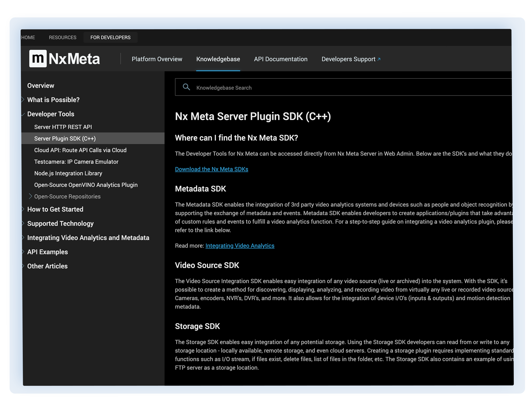
Task: Click the Integrating Video Analytics link
Action: [x=239, y=246]
